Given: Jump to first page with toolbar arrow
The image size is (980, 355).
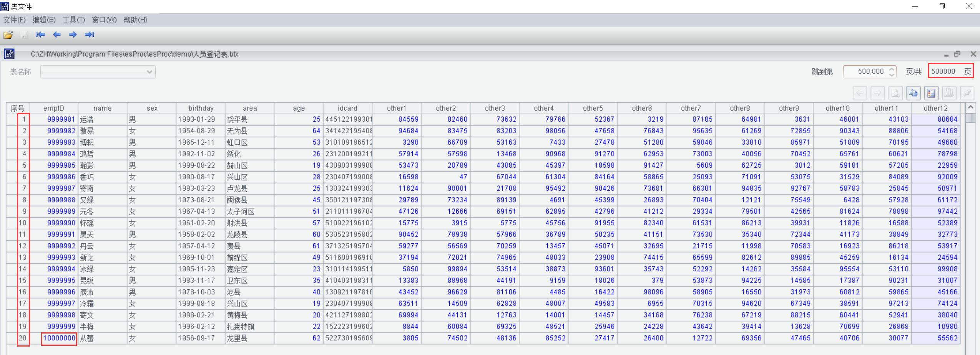Looking at the screenshot, I should (40, 35).
